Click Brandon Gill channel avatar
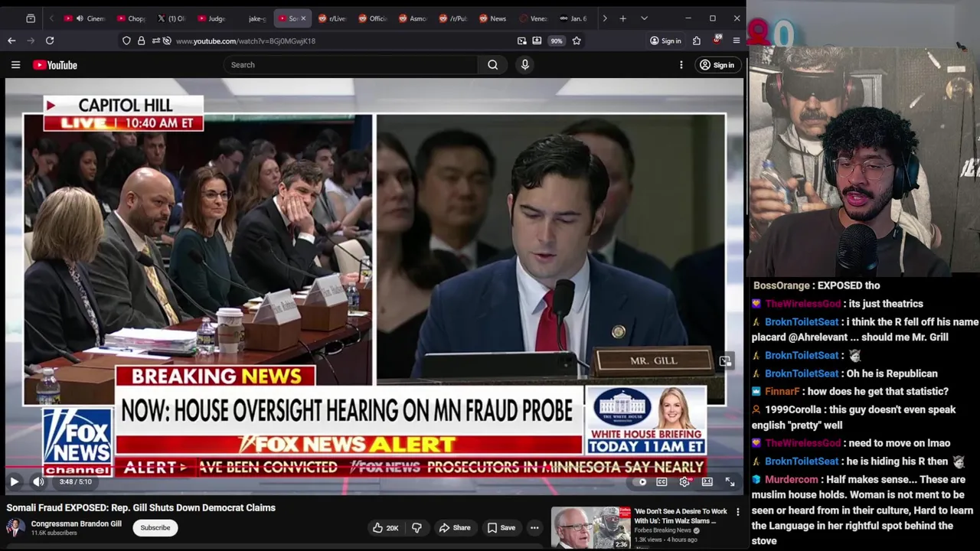980x551 pixels. 15,527
